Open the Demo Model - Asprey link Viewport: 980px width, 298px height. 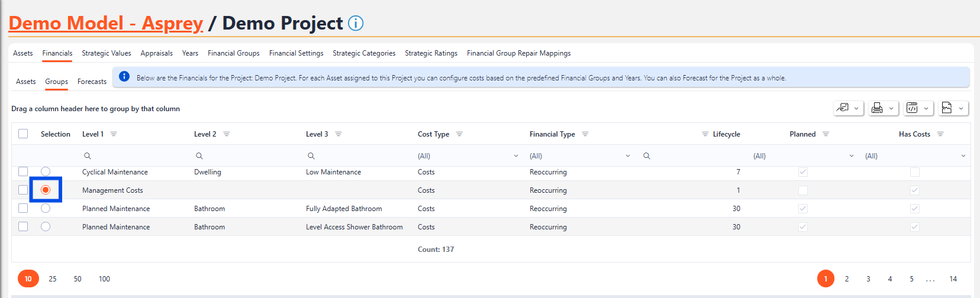106,23
